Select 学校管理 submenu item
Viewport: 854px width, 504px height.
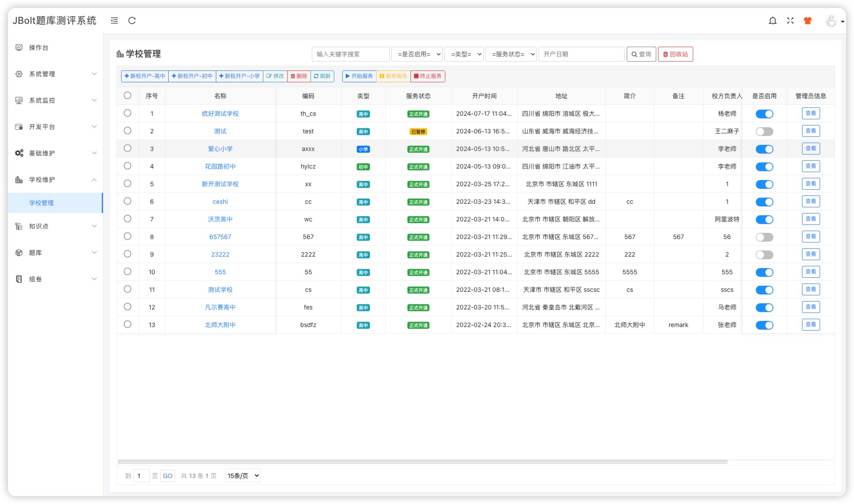[x=55, y=203]
